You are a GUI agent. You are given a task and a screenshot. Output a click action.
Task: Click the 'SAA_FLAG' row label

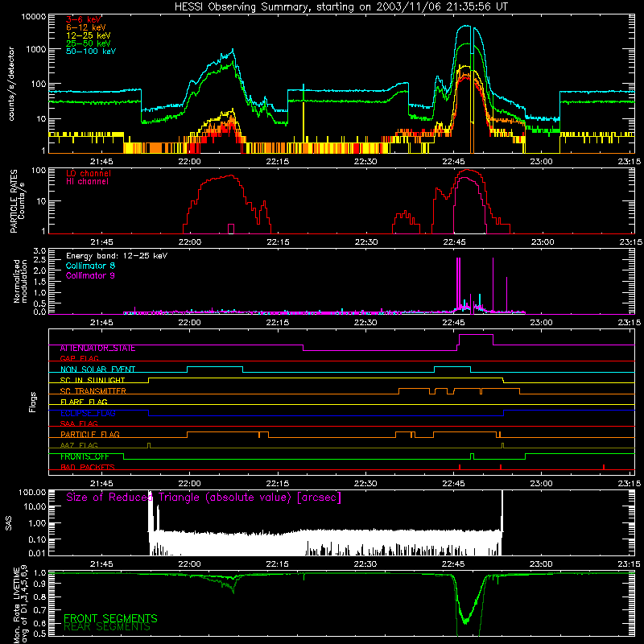pyautogui.click(x=79, y=423)
